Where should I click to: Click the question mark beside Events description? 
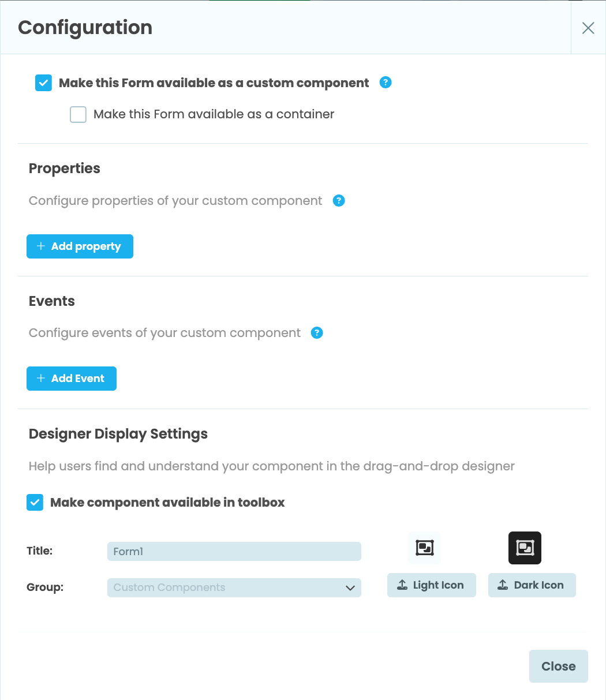pyautogui.click(x=317, y=333)
